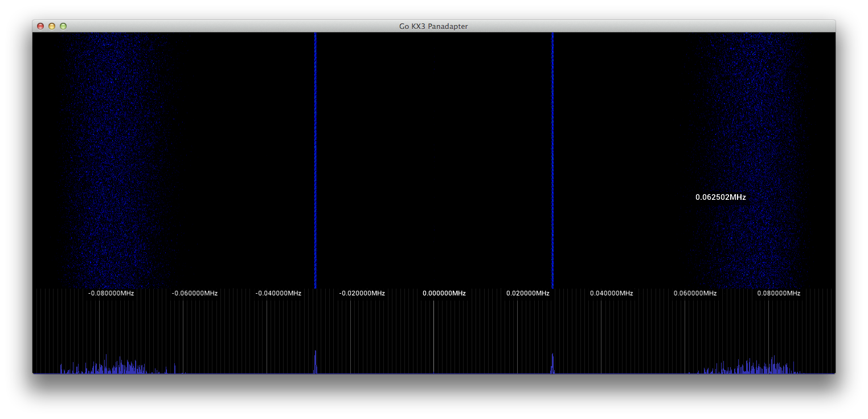Select the -0.080000MHz frequency label
The image size is (868, 419).
[x=111, y=293]
